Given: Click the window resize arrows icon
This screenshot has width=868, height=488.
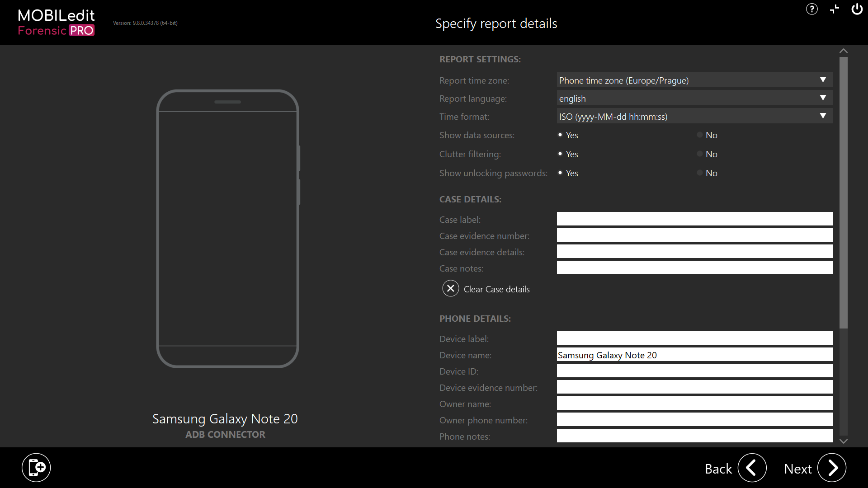Looking at the screenshot, I should [835, 9].
